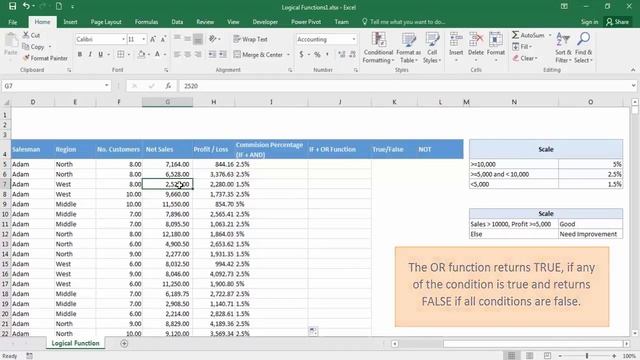The height and width of the screenshot is (360, 640).
Task: Open Find & Select
Action: [x=583, y=48]
